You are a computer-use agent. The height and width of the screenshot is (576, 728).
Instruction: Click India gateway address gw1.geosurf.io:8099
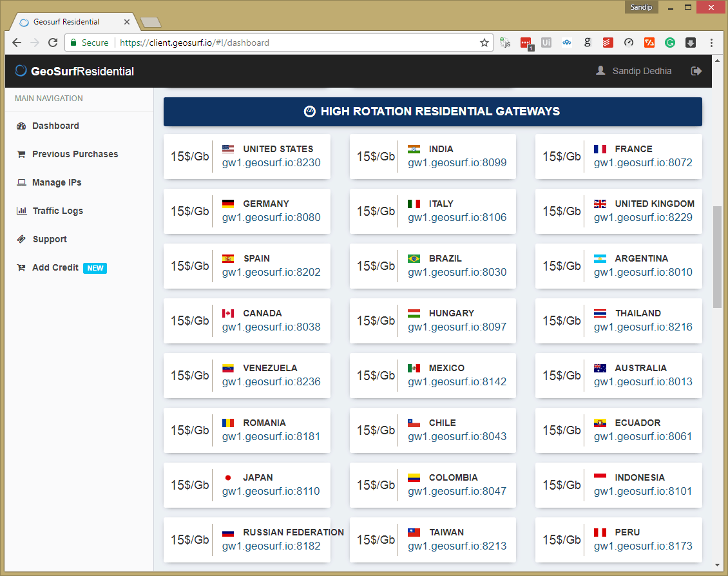coord(457,163)
